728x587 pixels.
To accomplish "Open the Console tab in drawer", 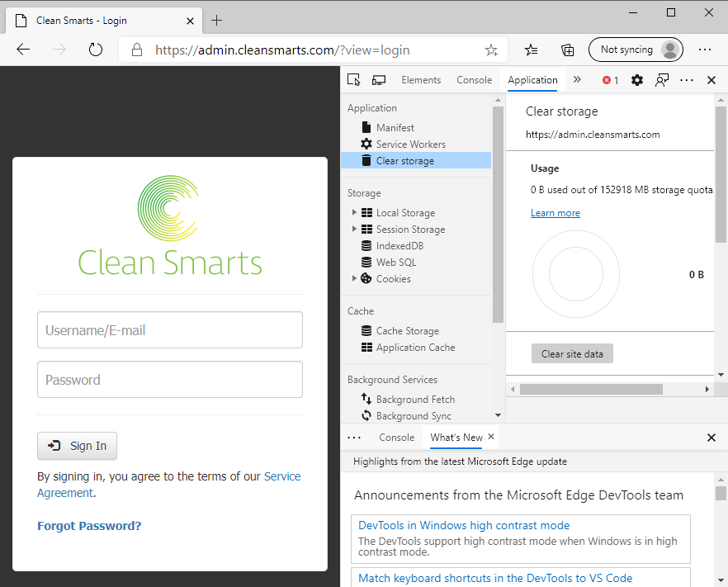I will click(x=396, y=438).
